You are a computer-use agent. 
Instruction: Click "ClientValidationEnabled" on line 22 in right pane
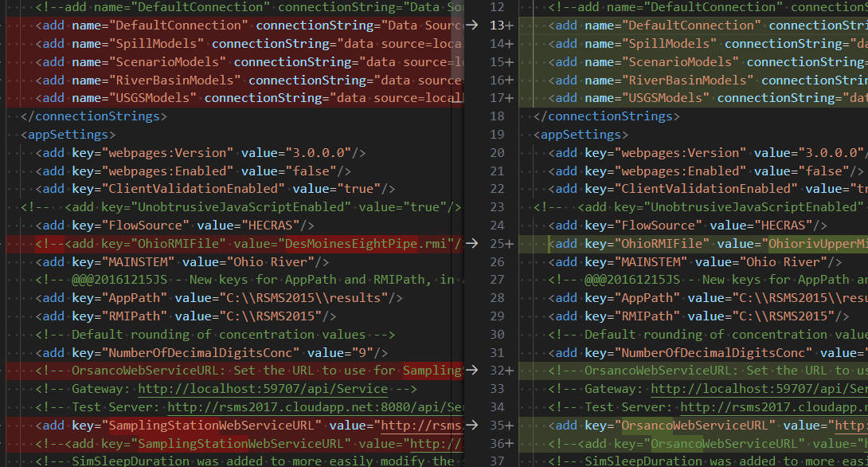coord(706,189)
